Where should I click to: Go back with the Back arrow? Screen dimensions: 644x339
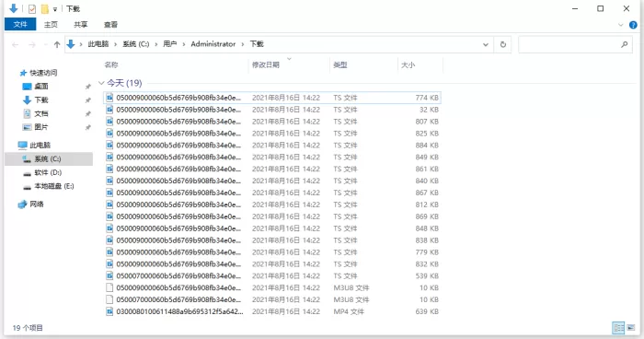(16, 44)
